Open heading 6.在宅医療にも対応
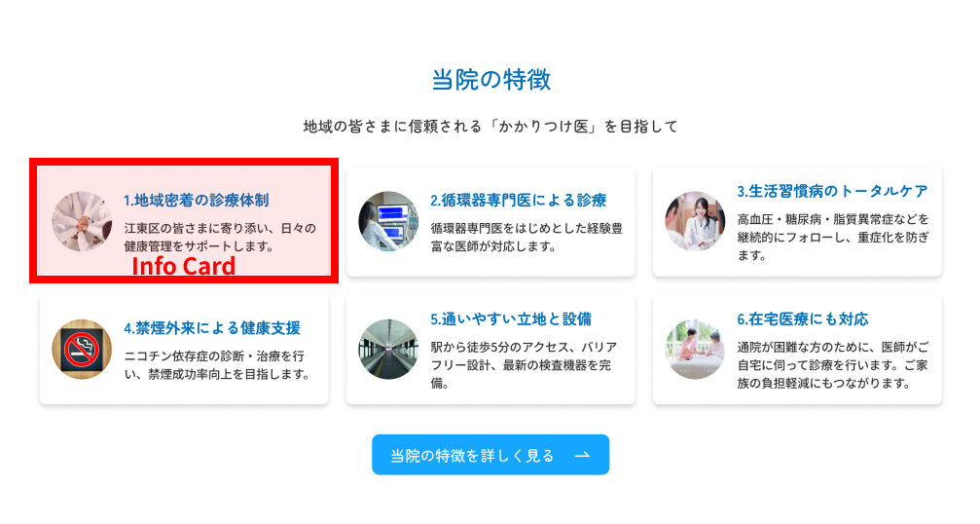 803,318
